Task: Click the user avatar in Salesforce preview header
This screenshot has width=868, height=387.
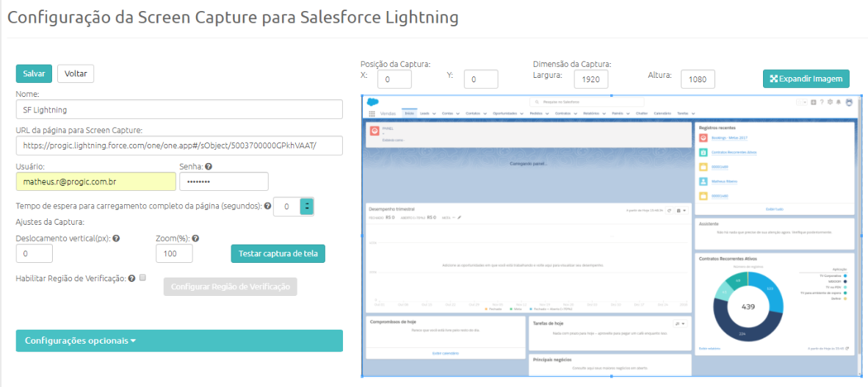Action: click(x=849, y=102)
